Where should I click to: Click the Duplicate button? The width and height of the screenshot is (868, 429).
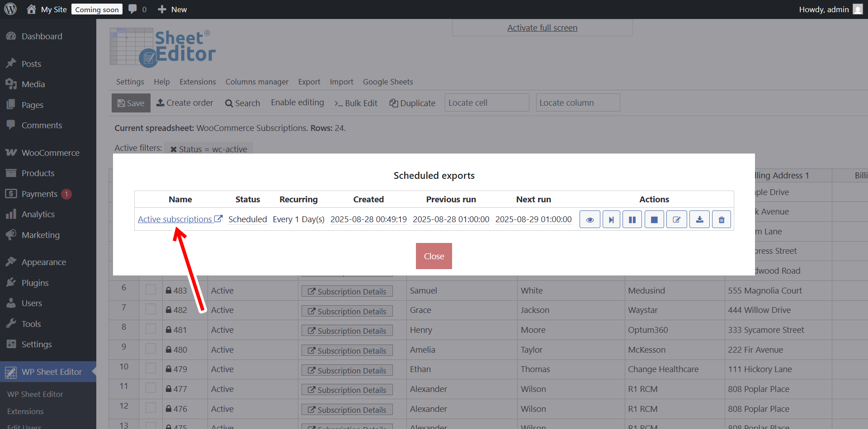point(412,103)
